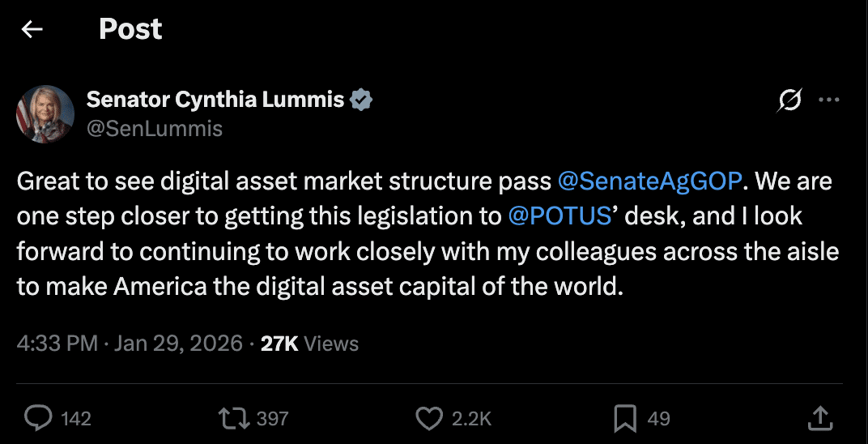868x444 pixels.
Task: Open the Grok explain-post icon
Action: coord(789,100)
